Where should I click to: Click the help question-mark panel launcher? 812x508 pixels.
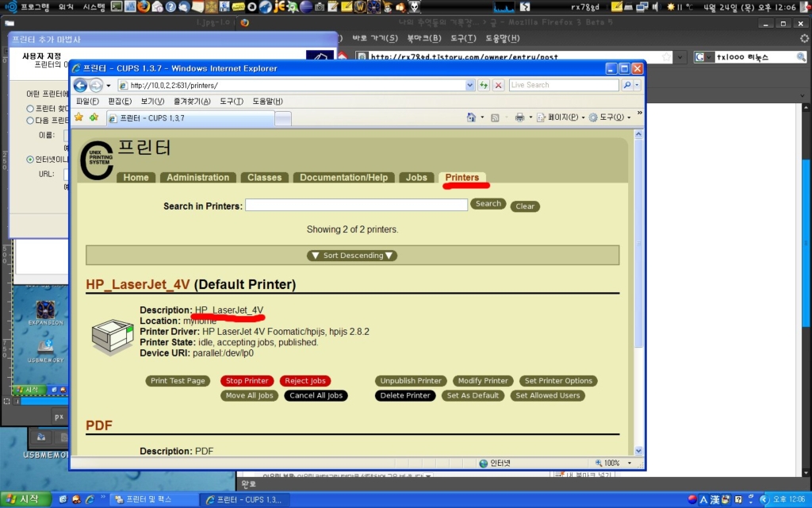tap(171, 7)
